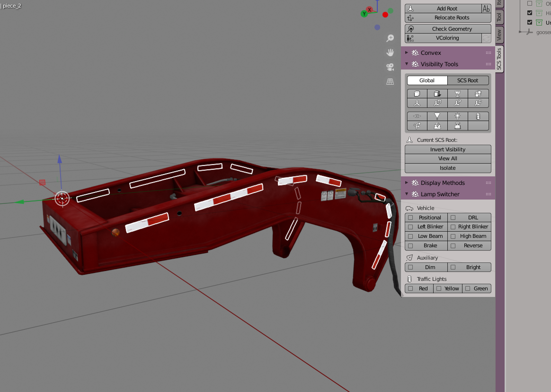Uncheck the Unified collection checkbox in the outliner

[x=529, y=22]
